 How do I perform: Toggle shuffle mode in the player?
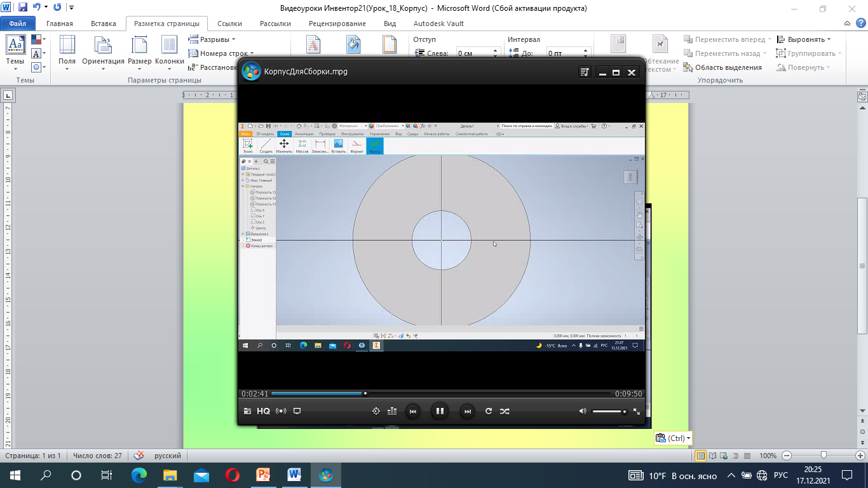tap(505, 411)
